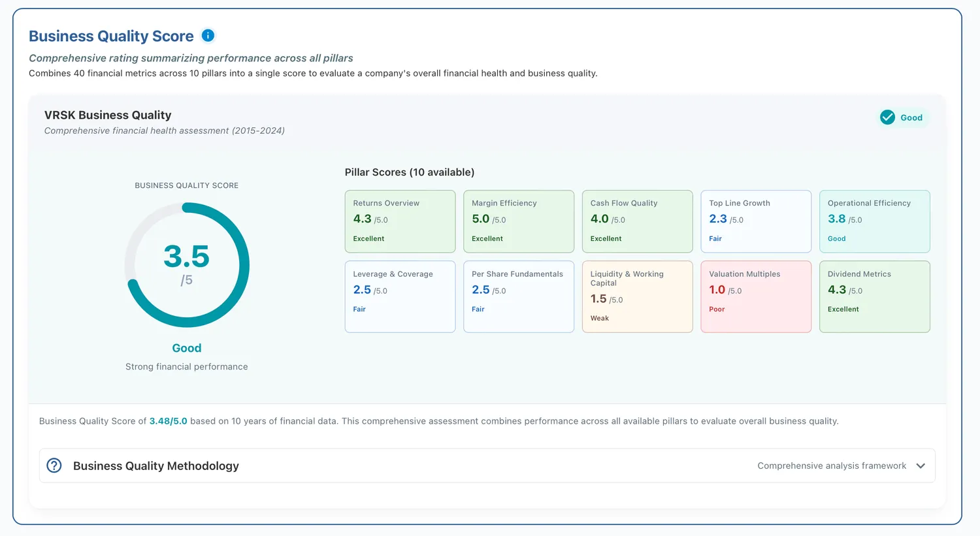The height and width of the screenshot is (536, 980).
Task: Click the Business Quality Methodology title
Action: [x=156, y=465]
